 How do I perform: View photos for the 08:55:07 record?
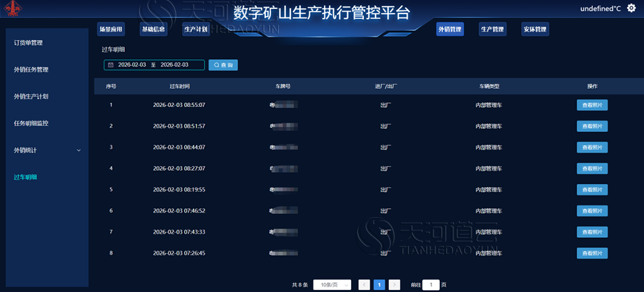(x=592, y=105)
